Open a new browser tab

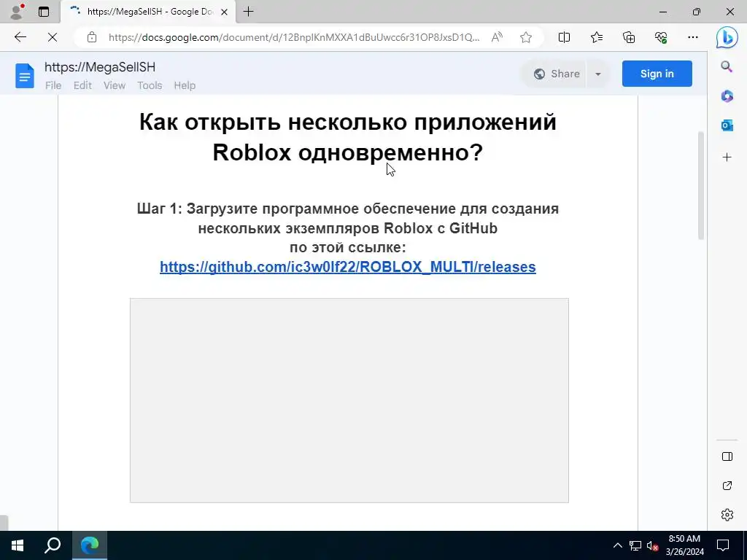248,12
